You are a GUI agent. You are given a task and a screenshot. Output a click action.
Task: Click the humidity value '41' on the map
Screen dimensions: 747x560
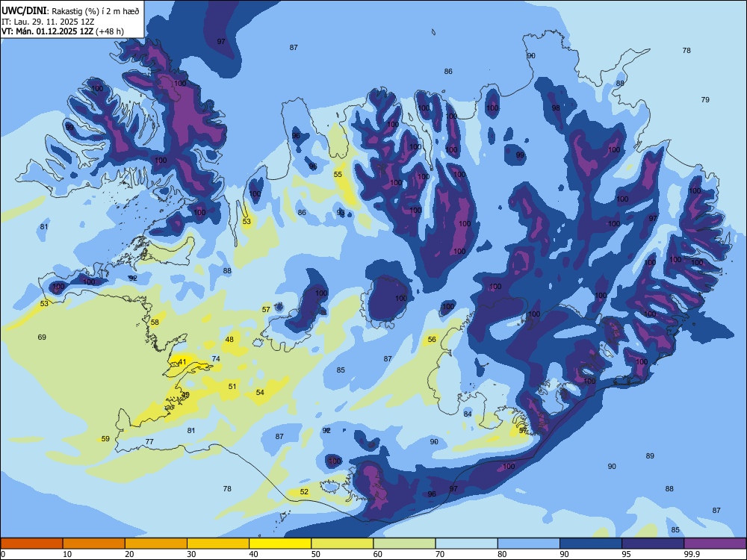tap(182, 362)
